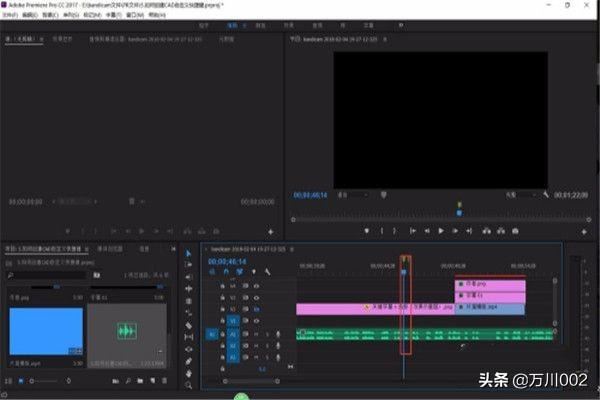Toggle Linked Selection in timeline
Viewport: 600px width, 400px height.
[x=240, y=272]
